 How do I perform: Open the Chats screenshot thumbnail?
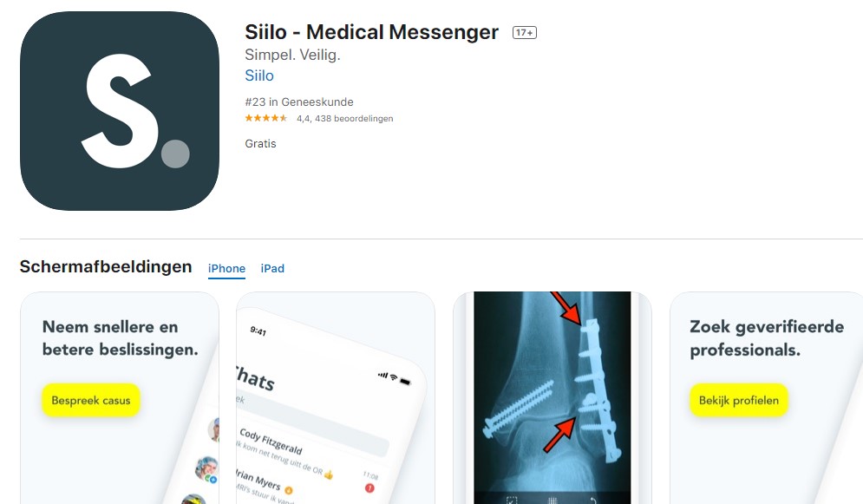[x=336, y=398]
